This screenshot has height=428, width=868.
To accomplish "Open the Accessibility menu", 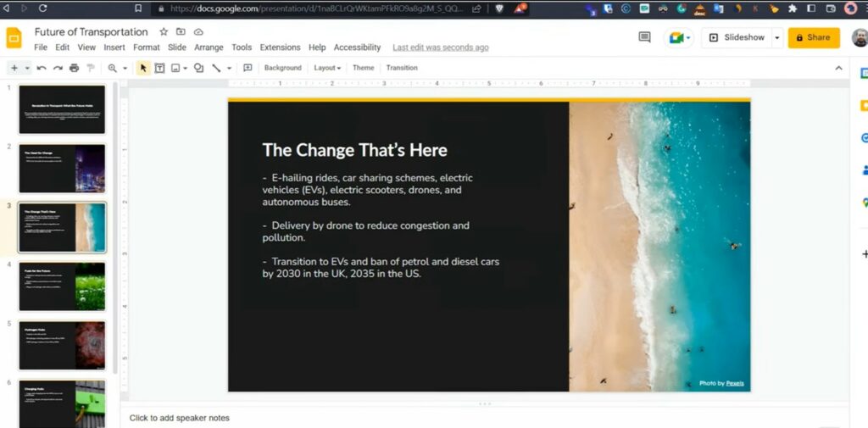I will click(x=357, y=47).
